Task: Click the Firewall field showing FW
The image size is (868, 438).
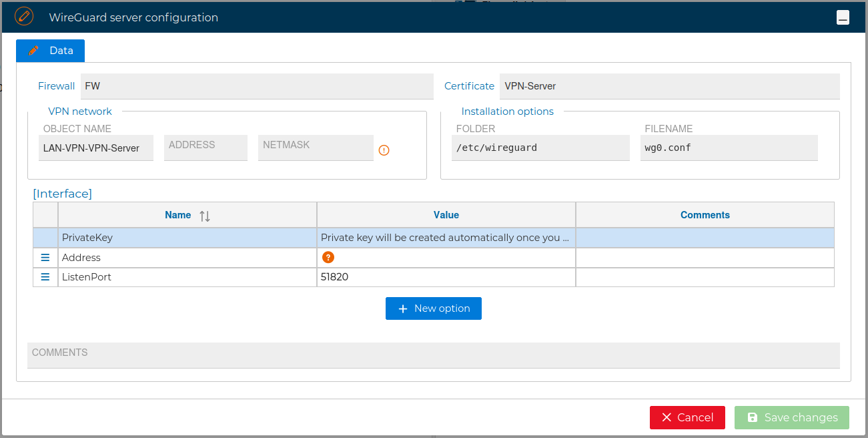Action: (256, 86)
